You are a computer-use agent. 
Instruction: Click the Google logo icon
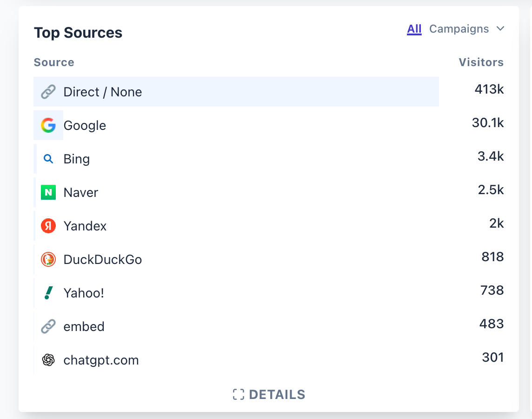48,125
